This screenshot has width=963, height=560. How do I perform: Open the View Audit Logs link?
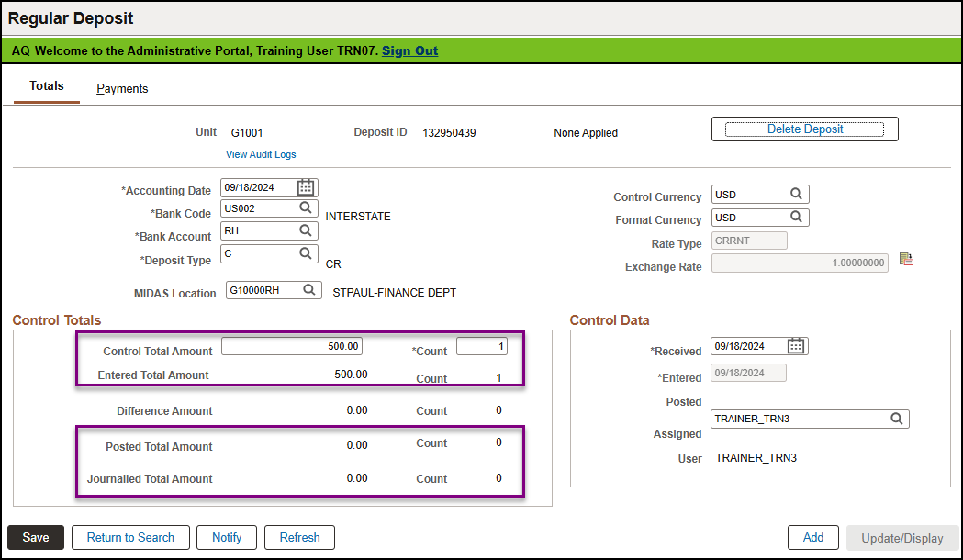[261, 154]
